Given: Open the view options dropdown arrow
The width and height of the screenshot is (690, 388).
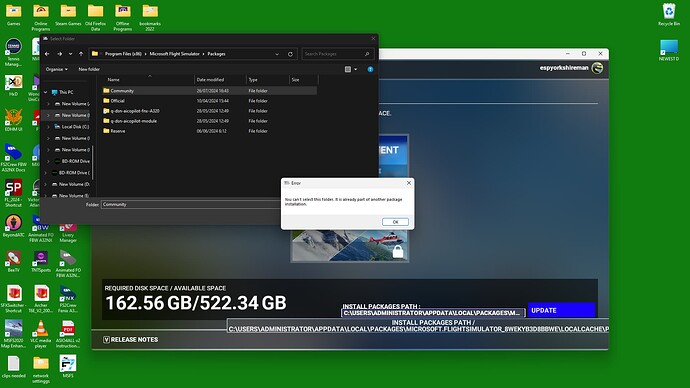Looking at the screenshot, I should [x=356, y=69].
